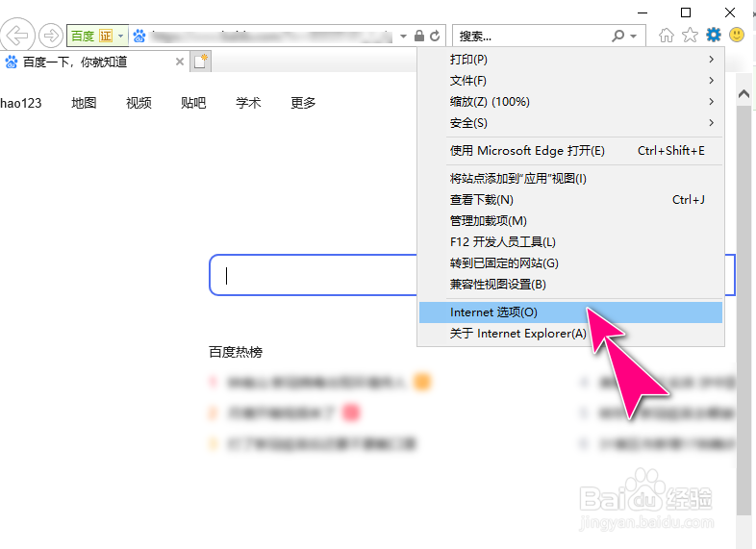Open the 视频 link
Viewport: 756px width, 549px height.
coord(139,103)
